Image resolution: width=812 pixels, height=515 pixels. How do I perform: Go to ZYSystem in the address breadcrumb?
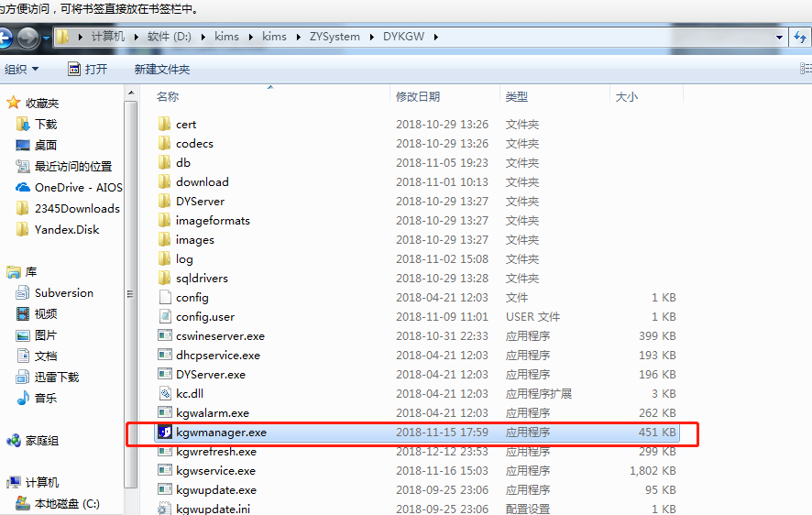tap(335, 37)
